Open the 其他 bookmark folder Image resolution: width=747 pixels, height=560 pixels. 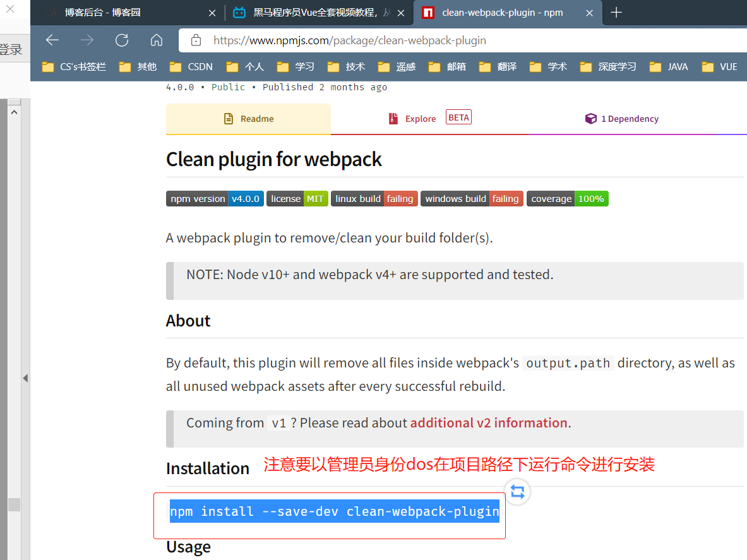[x=138, y=67]
